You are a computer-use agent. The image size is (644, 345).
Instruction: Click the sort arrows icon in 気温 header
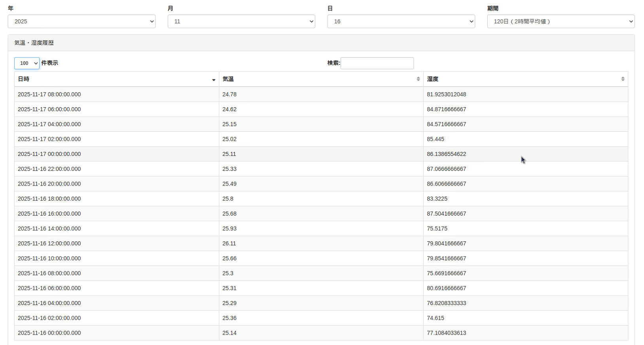coord(418,79)
